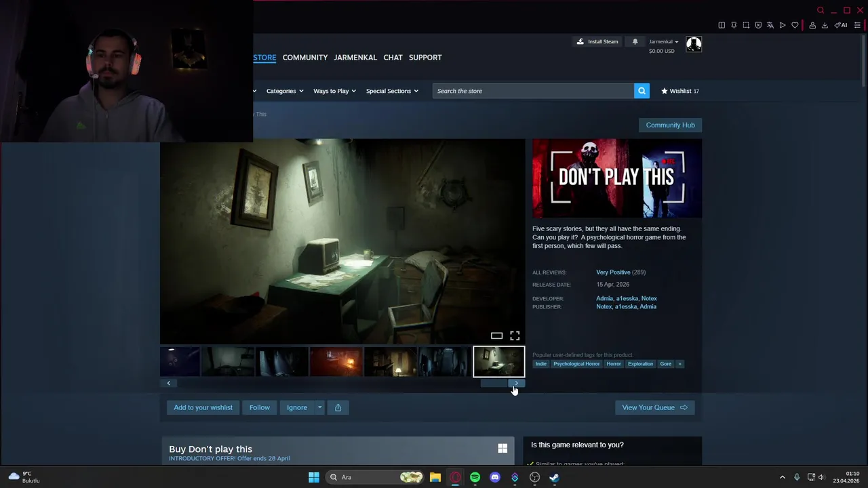The width and height of the screenshot is (868, 488).
Task: Open the SUPPORT menu item
Action: tap(425, 58)
